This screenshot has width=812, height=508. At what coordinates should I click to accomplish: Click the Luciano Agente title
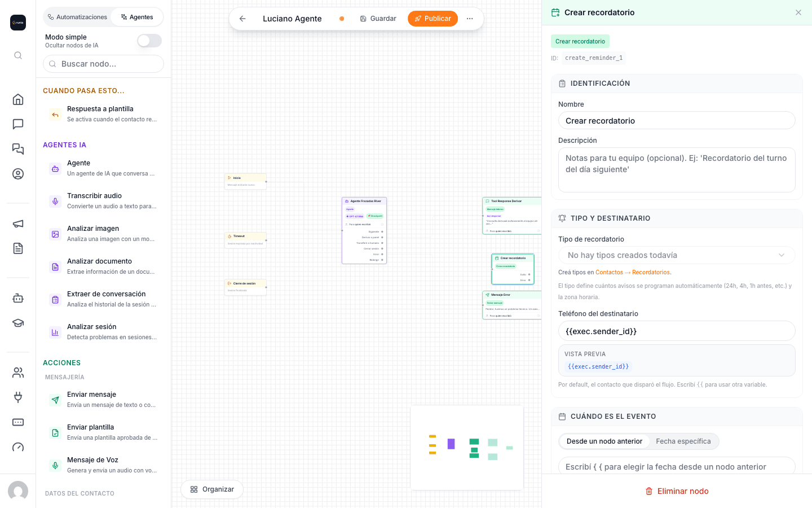tap(292, 19)
